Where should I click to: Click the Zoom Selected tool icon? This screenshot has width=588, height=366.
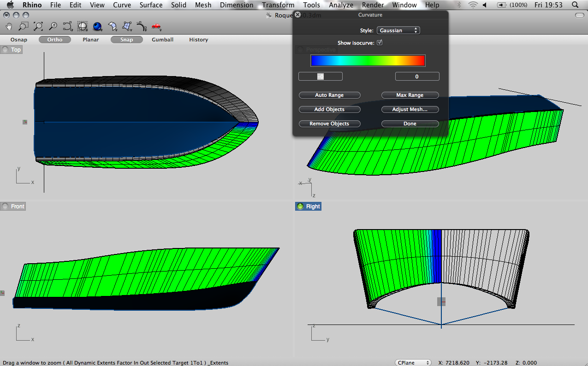point(68,26)
